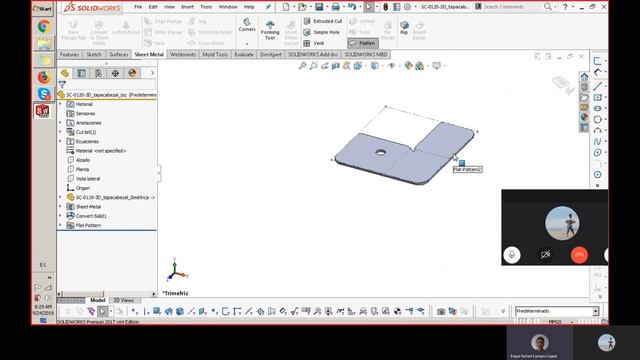Click the Vent tool
This screenshot has height=360, width=640.
click(x=314, y=43)
